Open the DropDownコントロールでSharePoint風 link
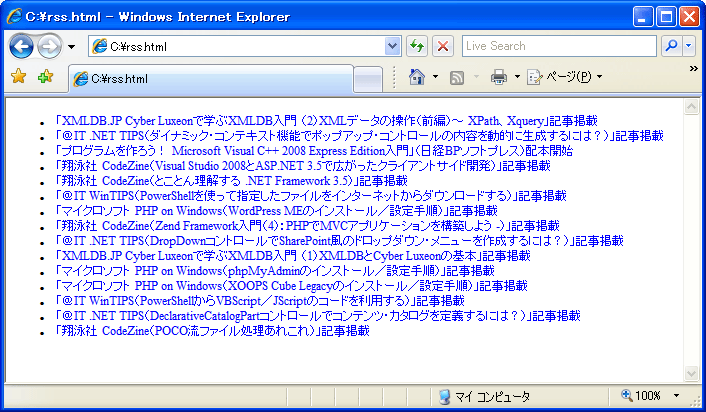This screenshot has width=706, height=412. 339,240
